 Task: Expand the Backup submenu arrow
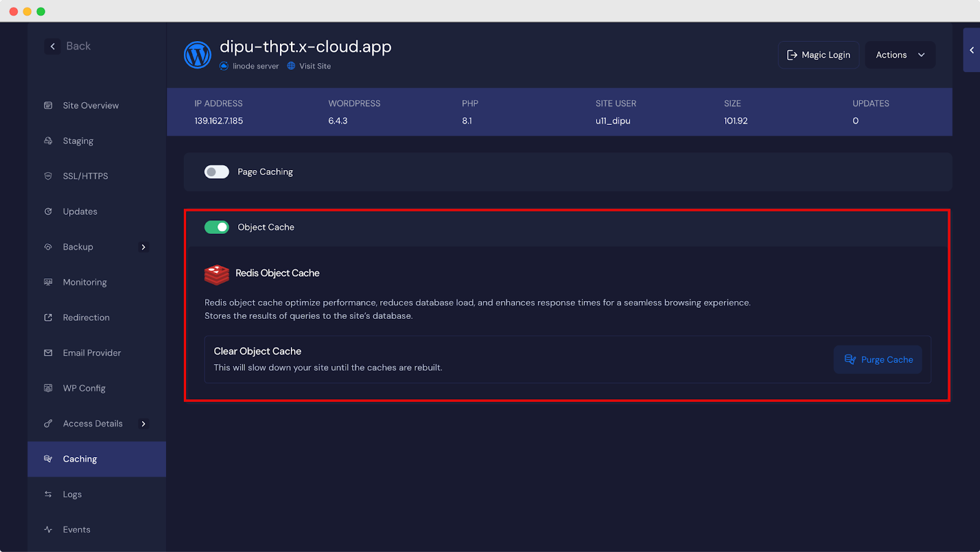coord(144,247)
